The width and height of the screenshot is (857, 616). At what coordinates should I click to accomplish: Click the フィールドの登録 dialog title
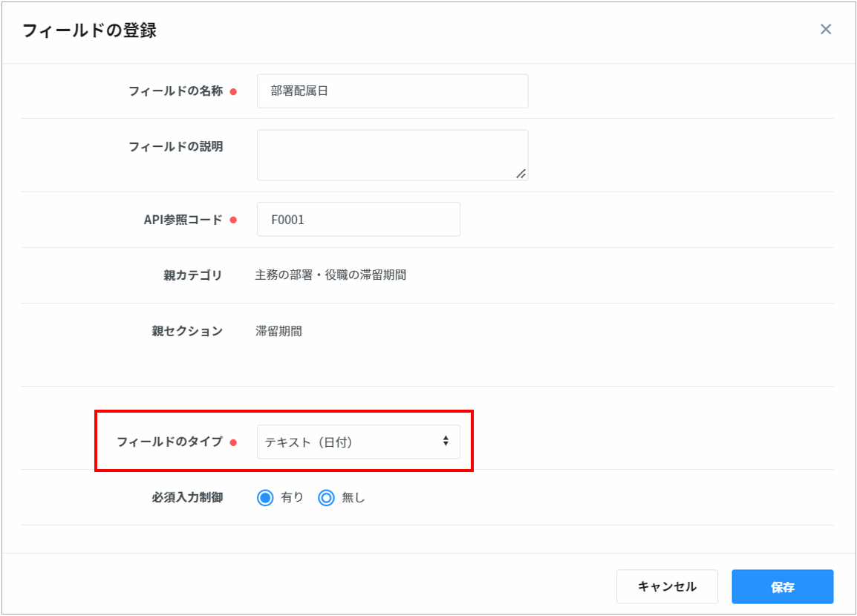pyautogui.click(x=89, y=30)
